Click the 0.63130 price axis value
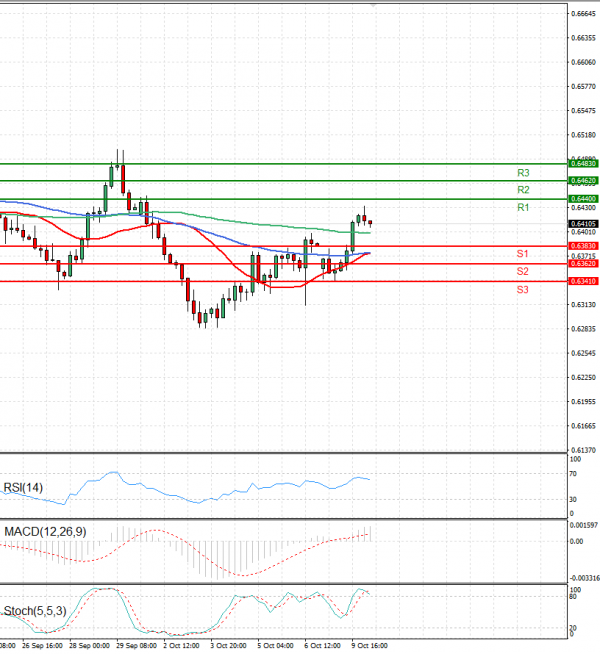Screen dimensions: 600x654 [583, 305]
